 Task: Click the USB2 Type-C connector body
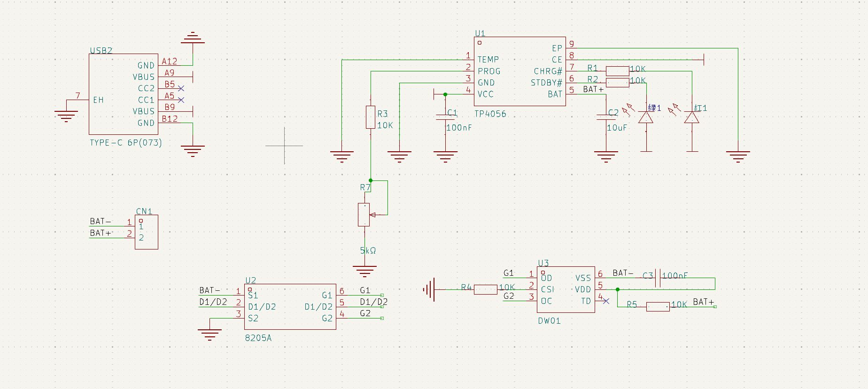123,94
